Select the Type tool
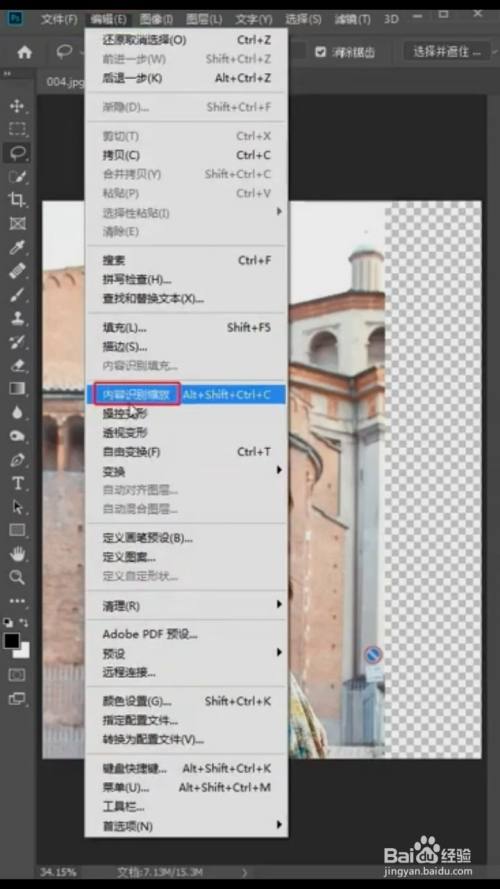500x889 pixels. pyautogui.click(x=18, y=484)
